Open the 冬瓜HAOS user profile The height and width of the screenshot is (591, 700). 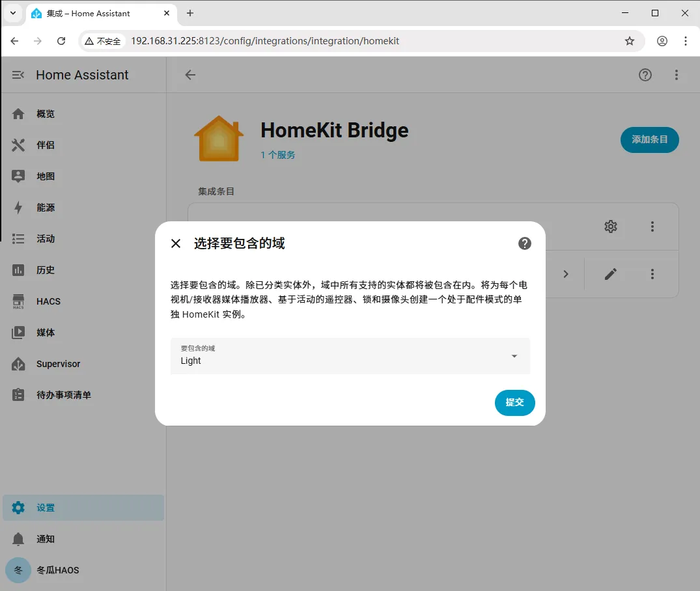pos(83,570)
